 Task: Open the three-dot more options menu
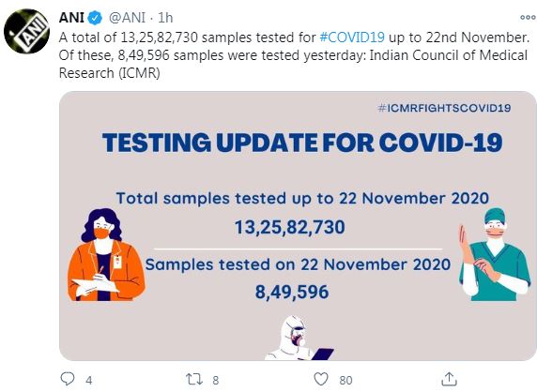528,18
